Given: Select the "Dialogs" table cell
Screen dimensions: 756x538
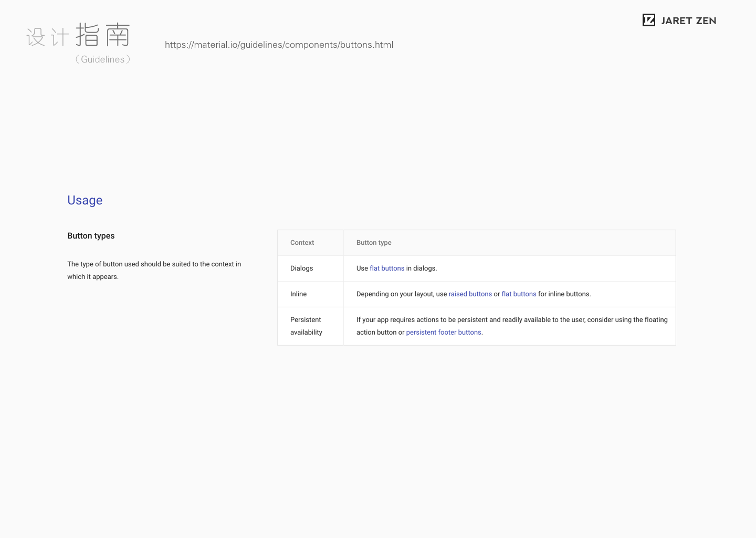Looking at the screenshot, I should (301, 268).
